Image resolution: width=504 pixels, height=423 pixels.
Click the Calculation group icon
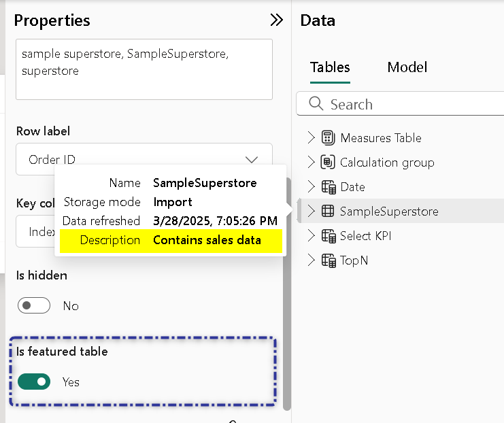tap(328, 163)
